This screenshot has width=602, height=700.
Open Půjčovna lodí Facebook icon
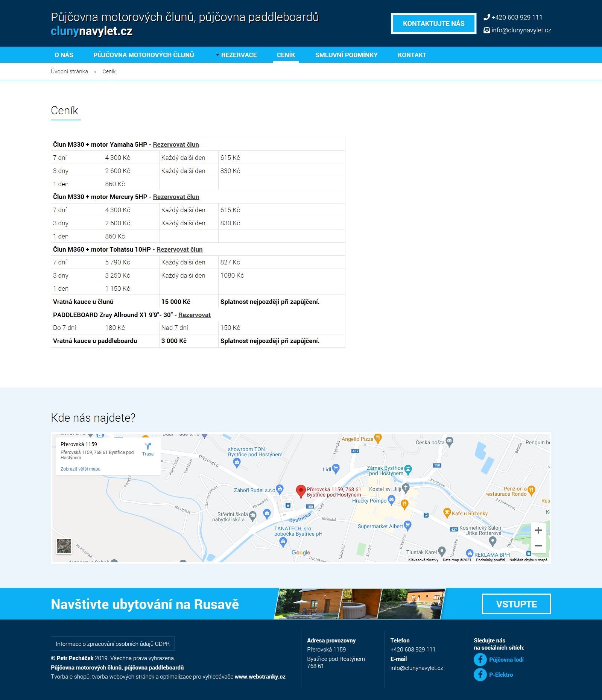[x=480, y=659]
